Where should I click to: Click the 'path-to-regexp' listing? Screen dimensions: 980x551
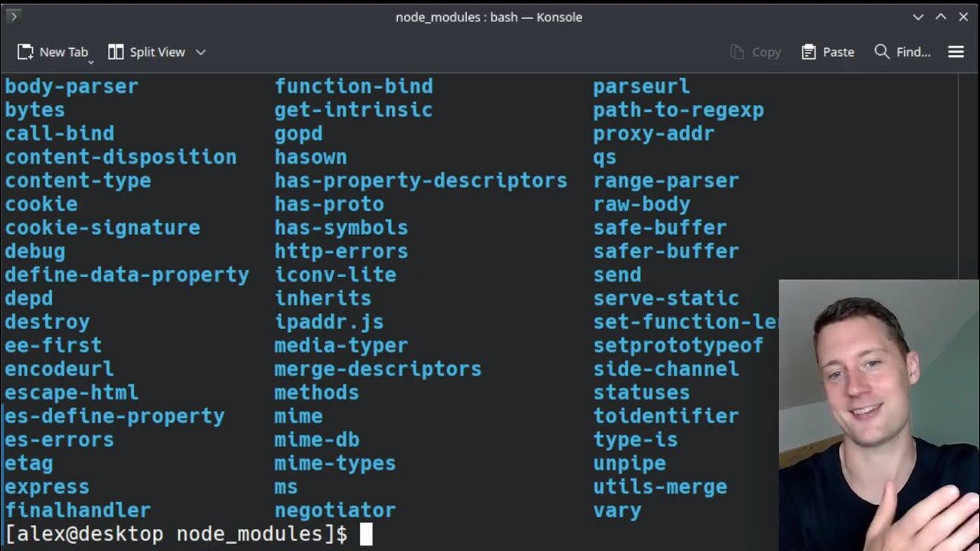click(678, 110)
